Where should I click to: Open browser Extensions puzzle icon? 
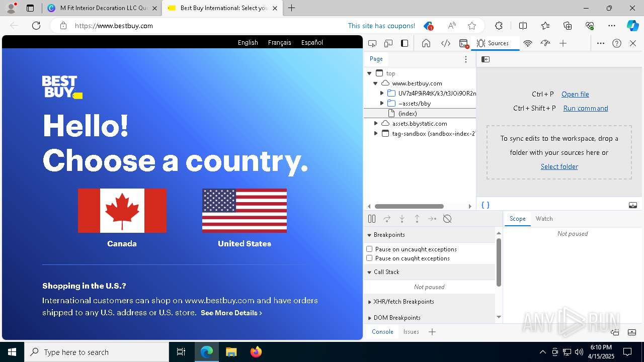point(499,26)
